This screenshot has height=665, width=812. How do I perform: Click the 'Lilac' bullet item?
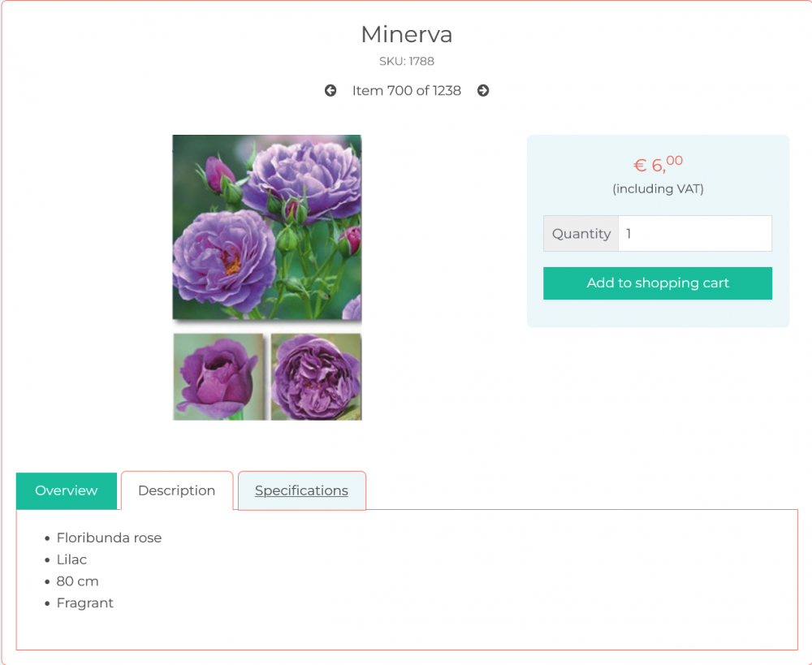71,559
